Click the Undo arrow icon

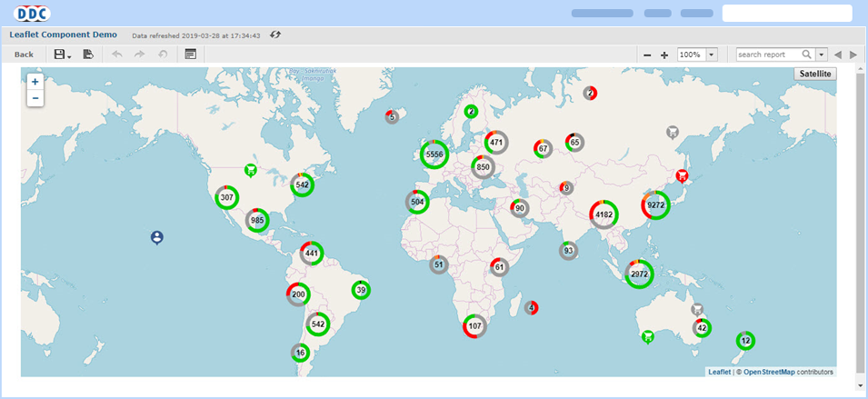coord(117,55)
